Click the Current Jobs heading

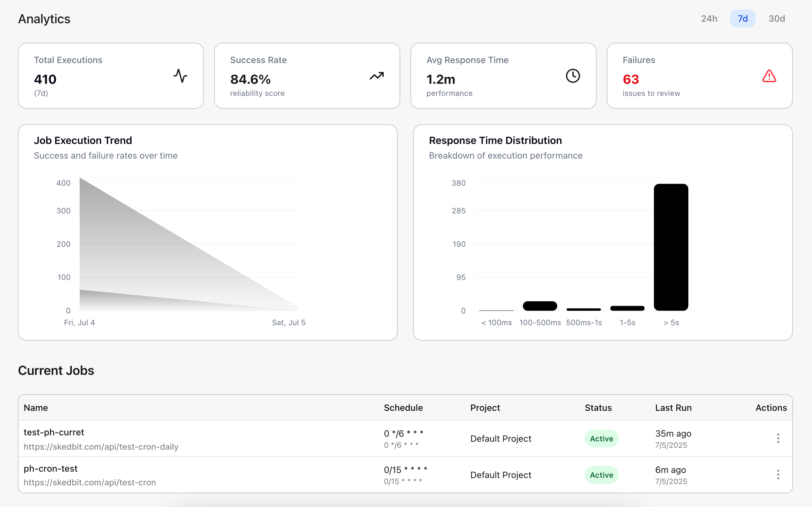56,370
